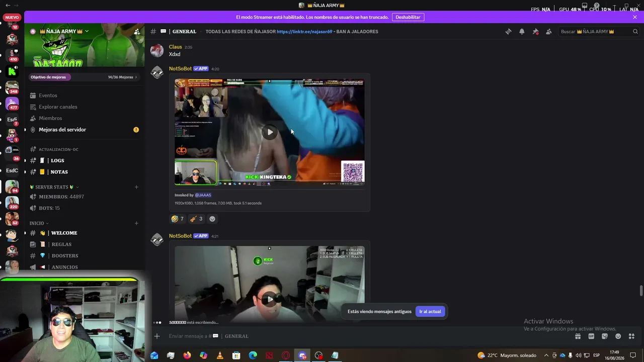The image size is (644, 362).
Task: Show hidden Windows system tray icons
Action: click(x=546, y=355)
